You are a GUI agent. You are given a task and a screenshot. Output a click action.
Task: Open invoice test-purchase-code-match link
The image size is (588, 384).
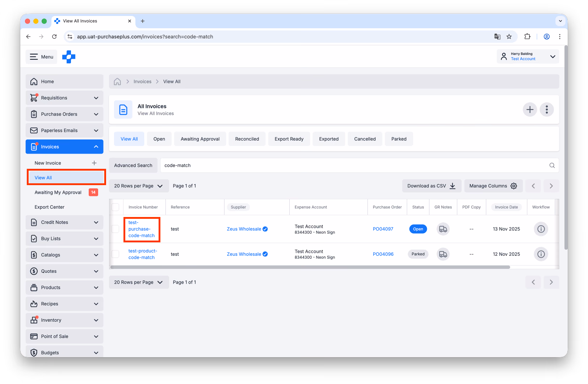[142, 229]
